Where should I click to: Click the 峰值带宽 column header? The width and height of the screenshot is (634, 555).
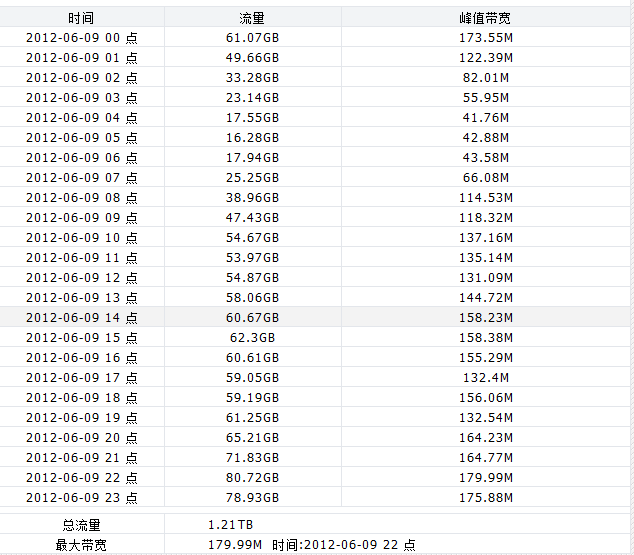pos(485,18)
